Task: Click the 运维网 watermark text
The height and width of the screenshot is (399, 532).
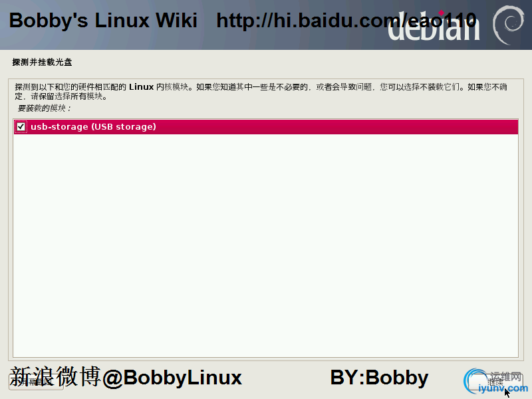Action: click(505, 376)
